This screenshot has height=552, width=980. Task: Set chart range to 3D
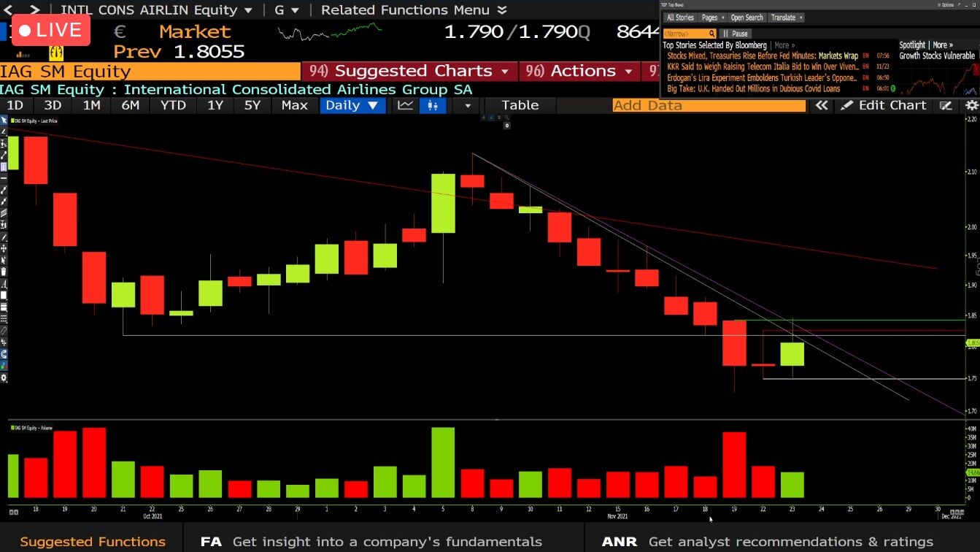point(53,105)
